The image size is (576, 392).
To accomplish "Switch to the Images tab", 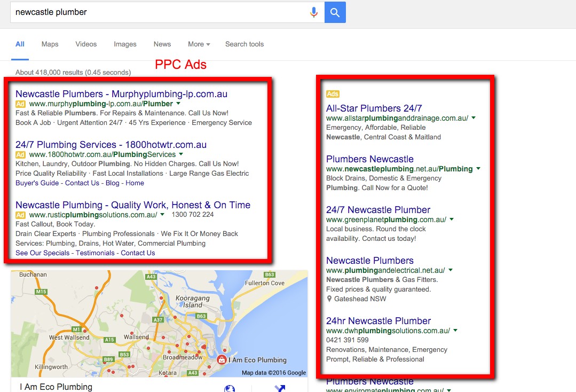I will click(125, 44).
